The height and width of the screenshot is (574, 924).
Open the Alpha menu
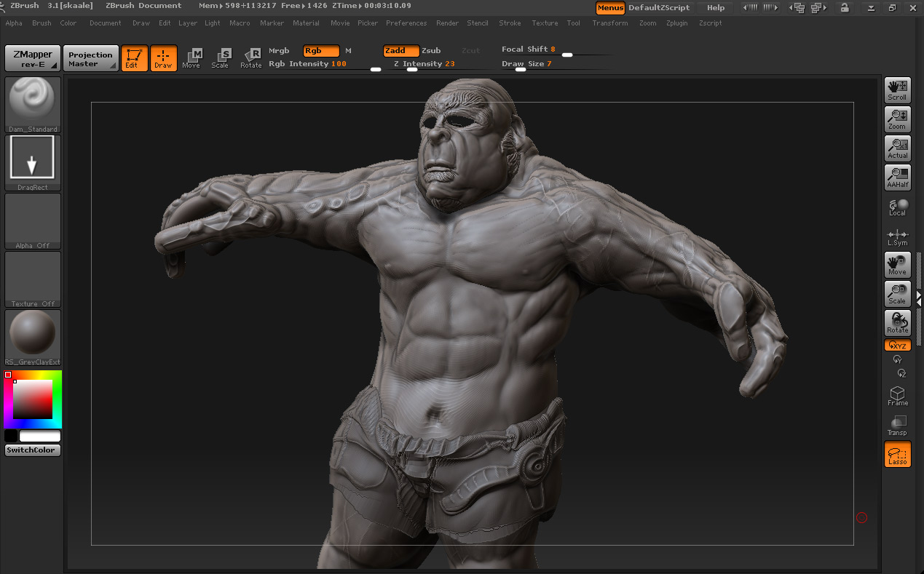click(x=14, y=23)
